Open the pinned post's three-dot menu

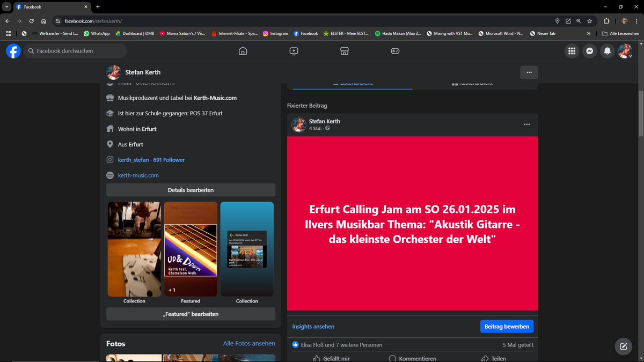[527, 124]
